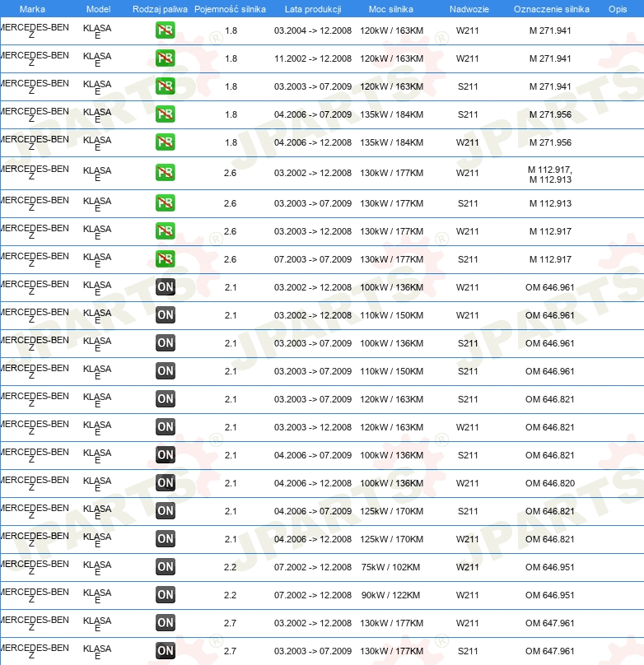Click OM 647.961 in the 2.7 S211 row
The height and width of the screenshot is (665, 644).
click(550, 651)
